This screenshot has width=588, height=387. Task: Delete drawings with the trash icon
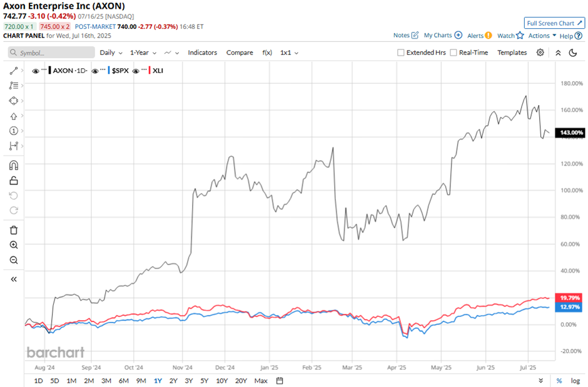(x=14, y=230)
